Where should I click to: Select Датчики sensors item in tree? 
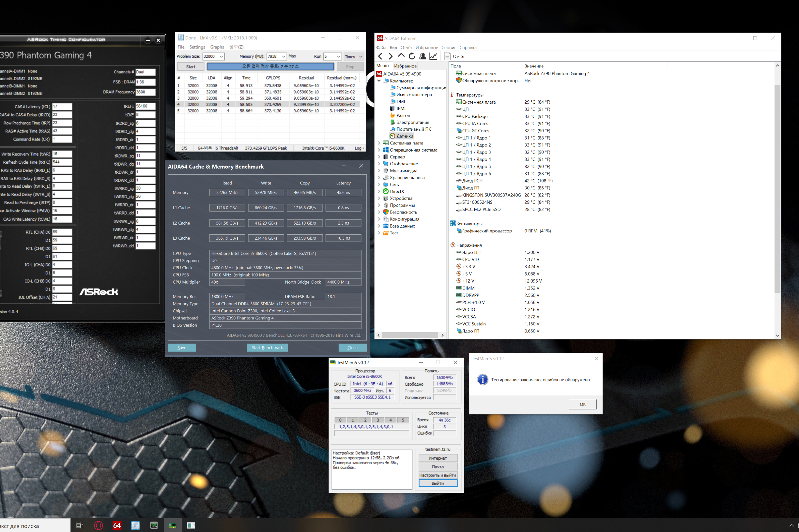[x=405, y=136]
